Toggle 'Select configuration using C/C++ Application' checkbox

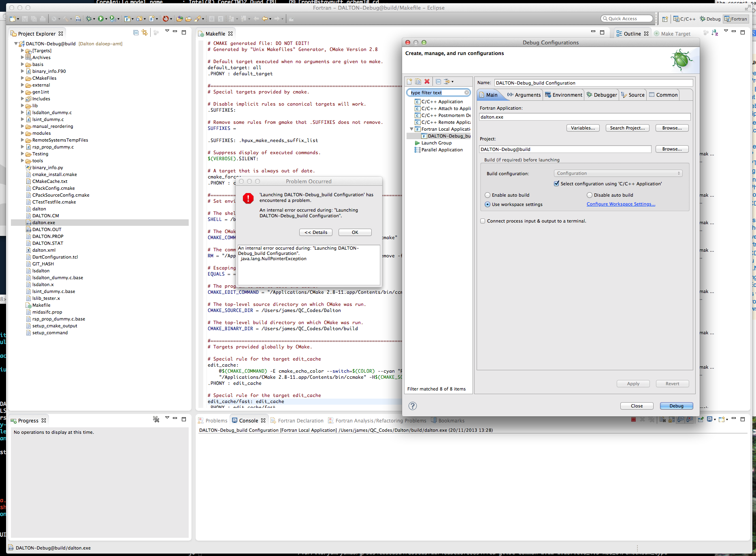click(x=557, y=184)
